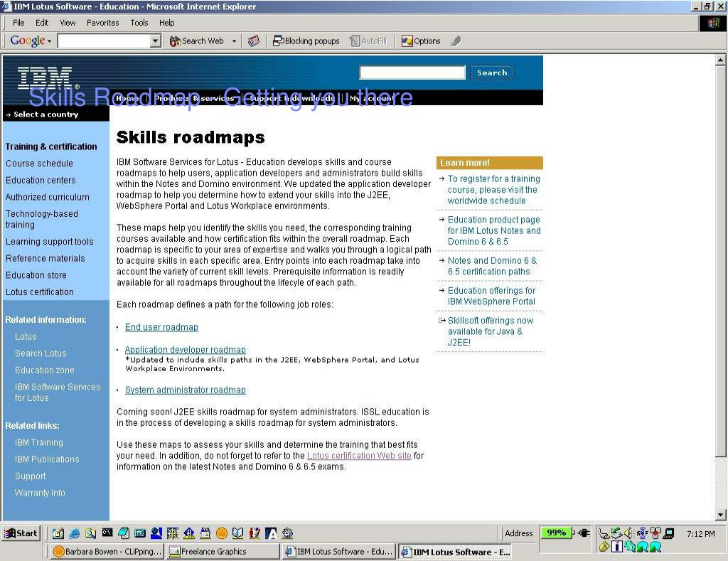Image resolution: width=728 pixels, height=561 pixels.
Task: Open the Application developer roadmap link
Action: pos(186,350)
